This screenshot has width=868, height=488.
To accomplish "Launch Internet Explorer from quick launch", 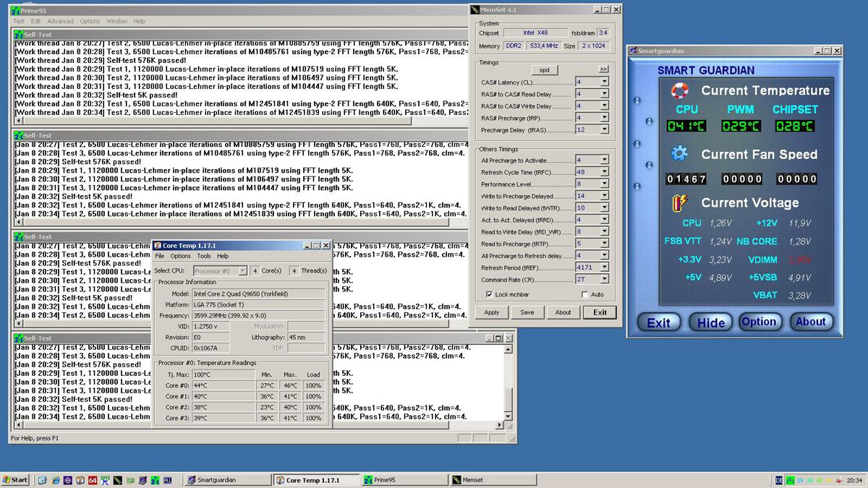I will click(x=55, y=480).
